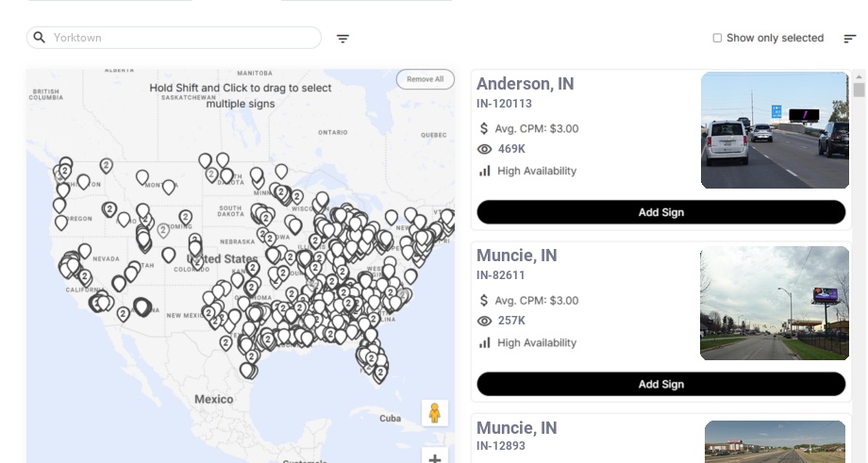Open the Muncie, IN IN-12893 listing title
Viewport: 868px width, 463px height.
[x=516, y=428]
